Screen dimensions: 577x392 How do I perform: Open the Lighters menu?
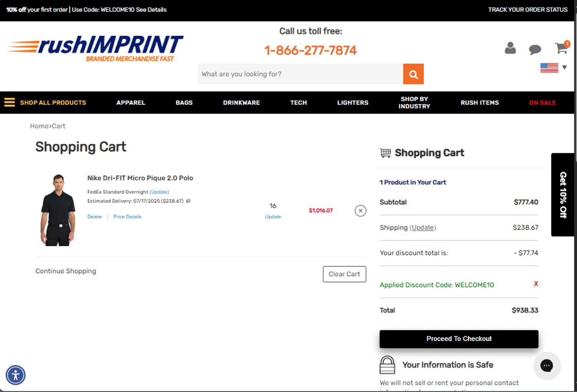coord(353,103)
